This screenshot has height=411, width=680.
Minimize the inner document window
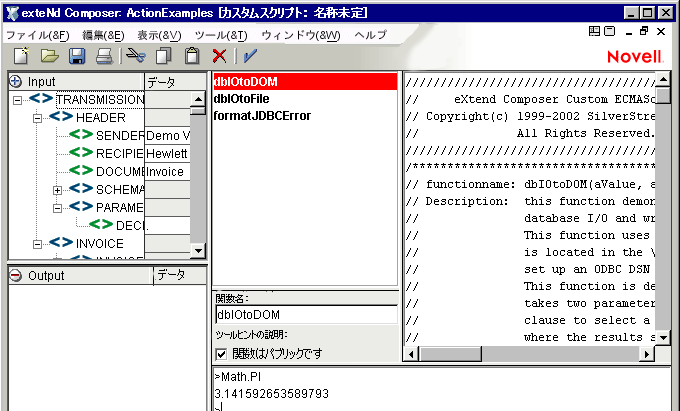[629, 32]
